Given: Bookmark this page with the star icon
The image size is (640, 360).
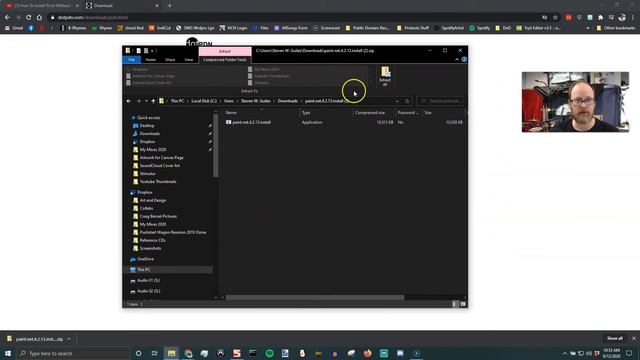Looking at the screenshot, I should pyautogui.click(x=556, y=18).
